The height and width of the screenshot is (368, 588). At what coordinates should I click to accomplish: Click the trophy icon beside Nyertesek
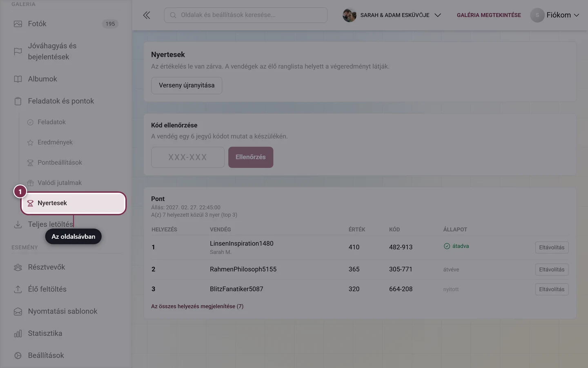coord(30,203)
